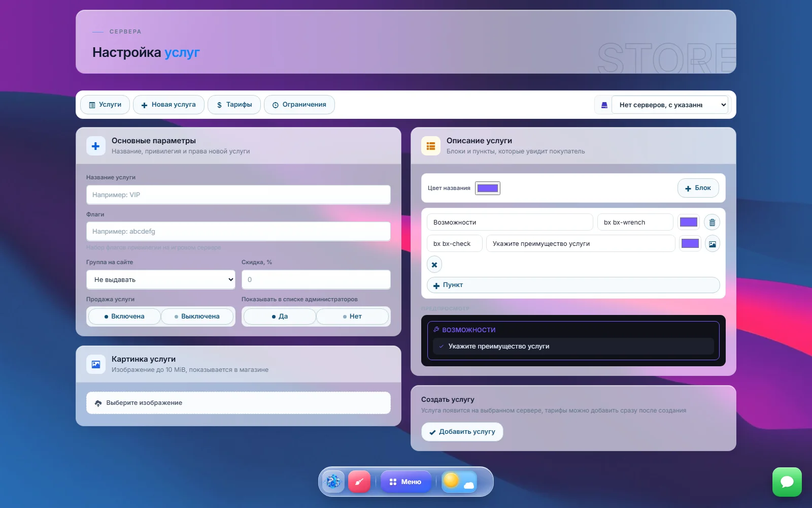Open the Цвет названия color swatch

(488, 188)
